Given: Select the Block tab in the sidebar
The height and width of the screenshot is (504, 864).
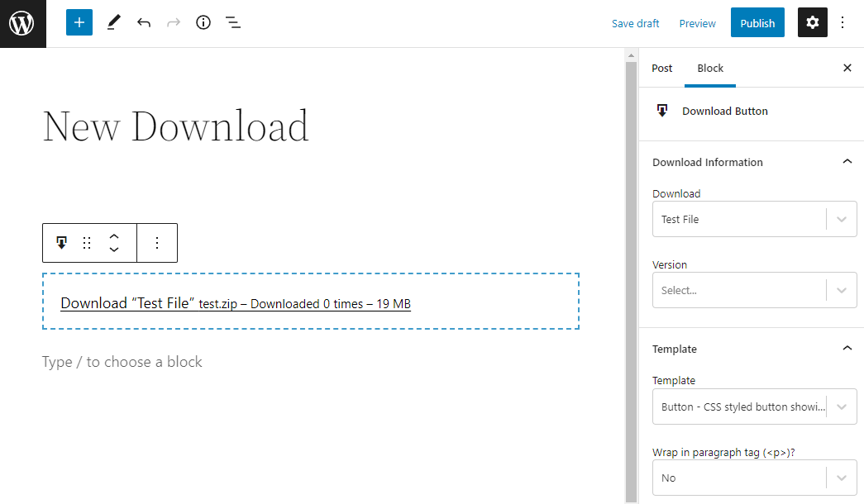Looking at the screenshot, I should click(x=709, y=68).
